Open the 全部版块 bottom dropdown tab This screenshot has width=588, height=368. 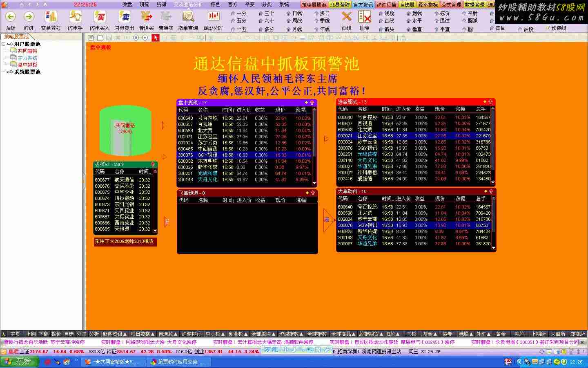point(263,334)
